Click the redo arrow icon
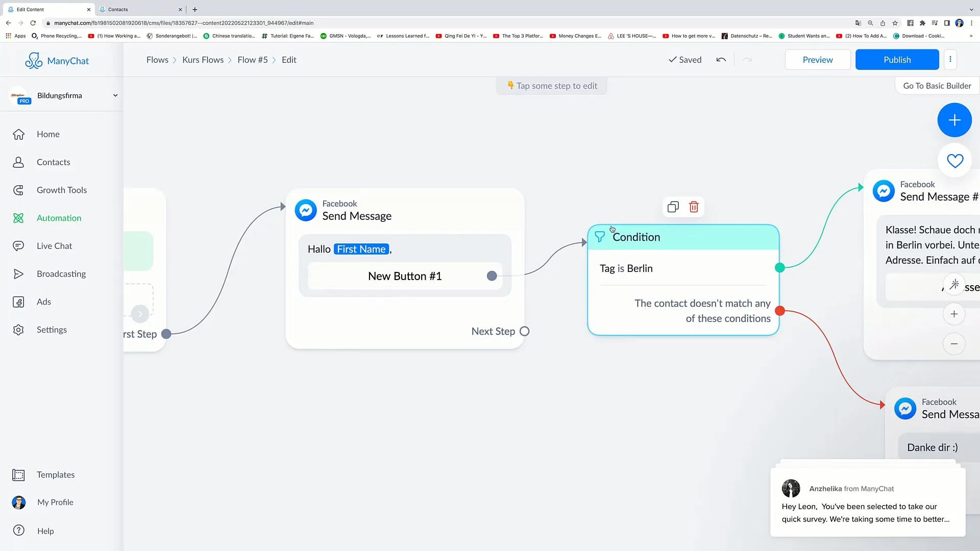The image size is (980, 551). point(747,60)
